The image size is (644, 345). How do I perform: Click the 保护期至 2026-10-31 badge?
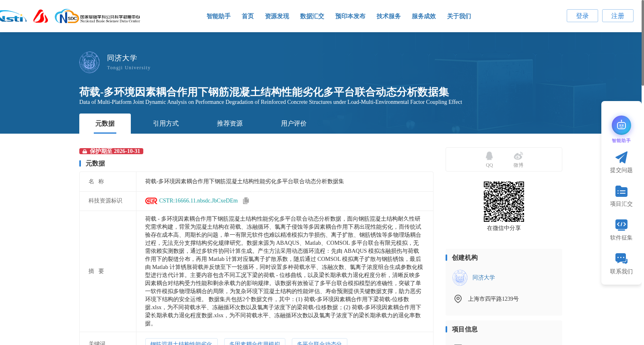(111, 151)
